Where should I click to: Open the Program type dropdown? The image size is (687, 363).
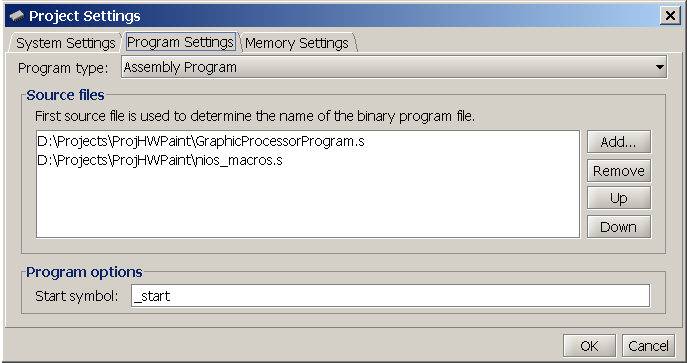tap(394, 67)
